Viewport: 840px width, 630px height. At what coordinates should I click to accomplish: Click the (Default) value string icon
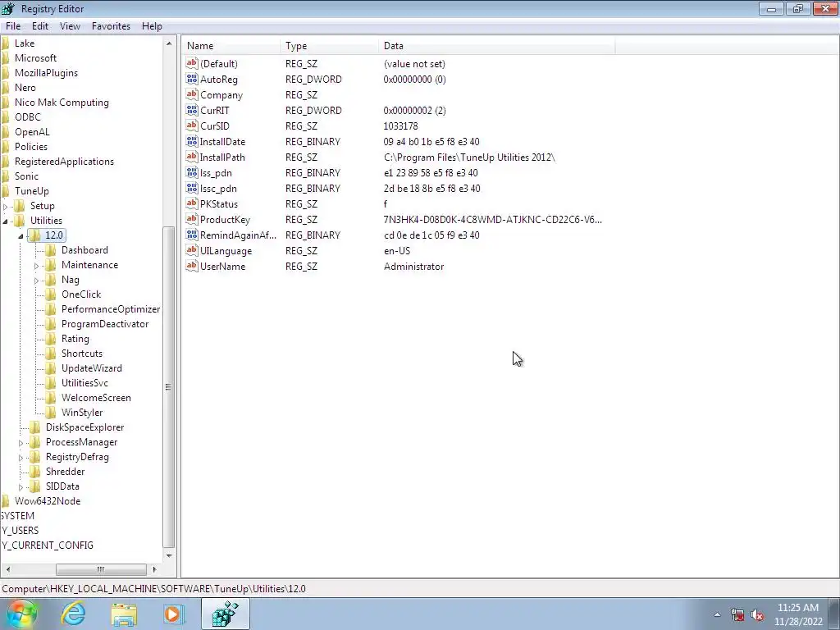pyautogui.click(x=192, y=63)
